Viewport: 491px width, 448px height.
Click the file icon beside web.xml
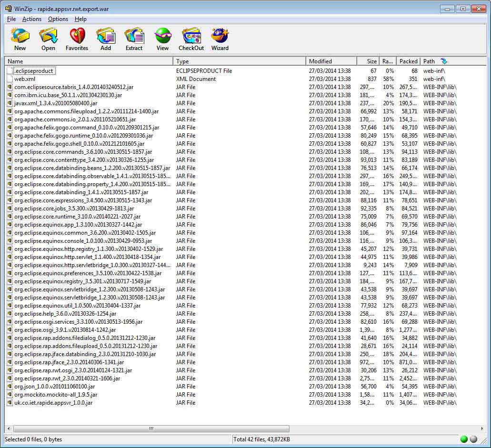point(10,79)
